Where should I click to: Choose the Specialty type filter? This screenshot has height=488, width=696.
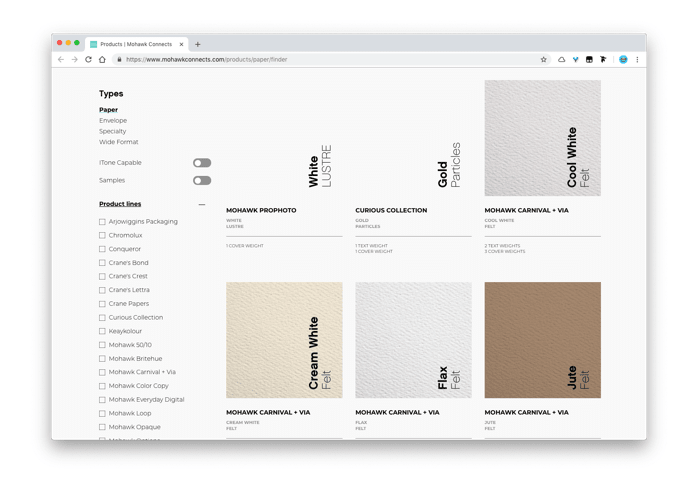(113, 131)
